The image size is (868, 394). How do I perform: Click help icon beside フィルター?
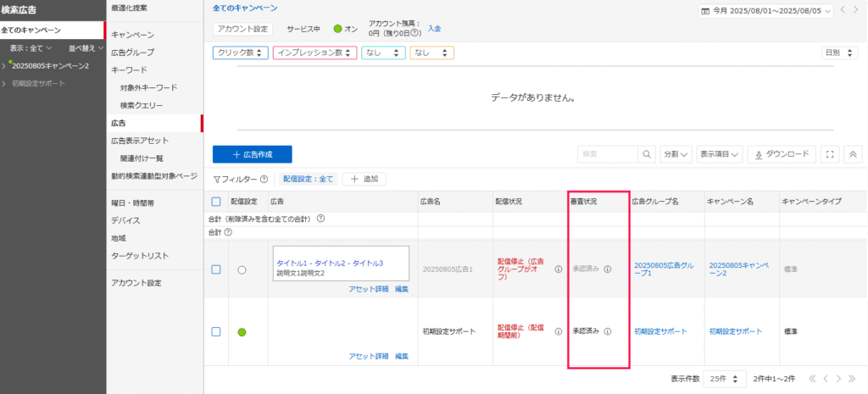pos(264,180)
